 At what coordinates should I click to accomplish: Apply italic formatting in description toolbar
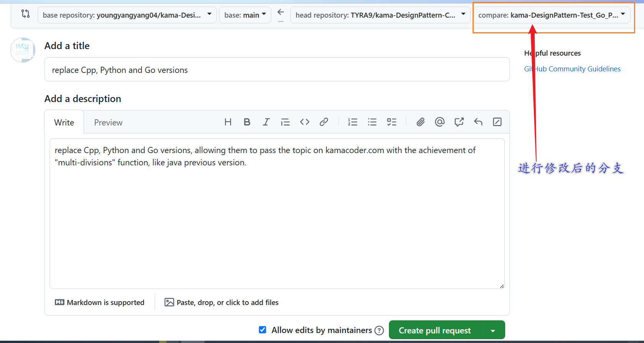click(x=266, y=122)
